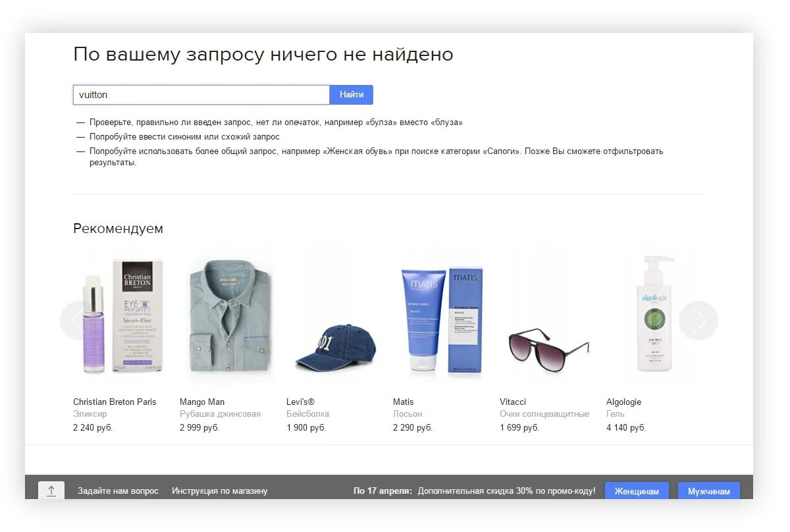The image size is (790, 532).
Task: Open the Algologie gel bottle image
Action: pyautogui.click(x=656, y=315)
